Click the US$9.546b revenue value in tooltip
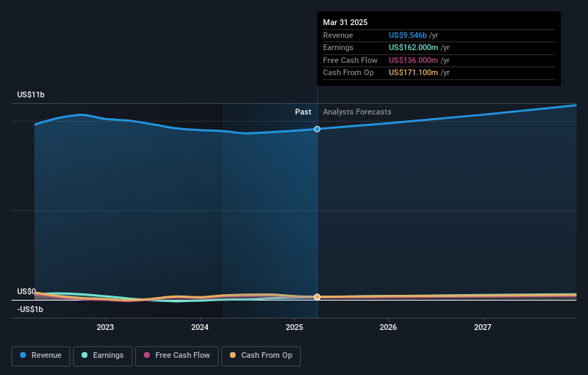The image size is (588, 375). coord(408,35)
